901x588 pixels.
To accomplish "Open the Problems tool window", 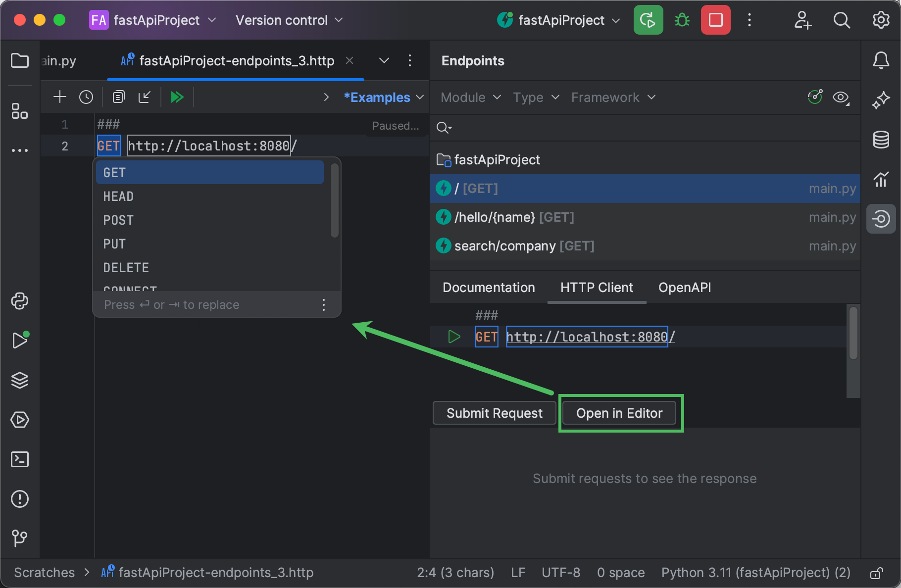I will [20, 499].
